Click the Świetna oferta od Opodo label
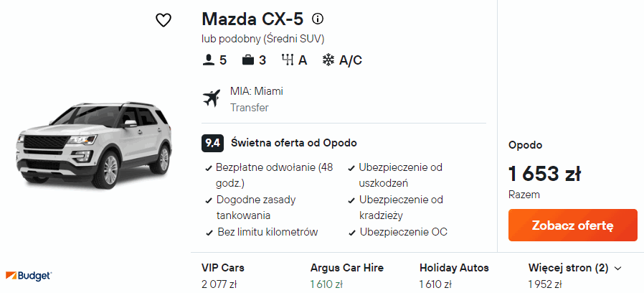Image resolution: width=644 pixels, height=293 pixels. (x=294, y=142)
